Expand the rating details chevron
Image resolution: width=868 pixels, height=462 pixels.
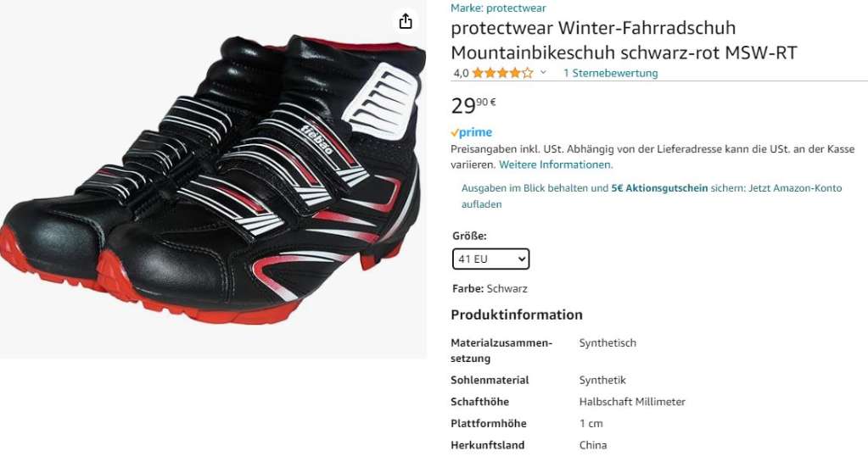click(x=543, y=73)
